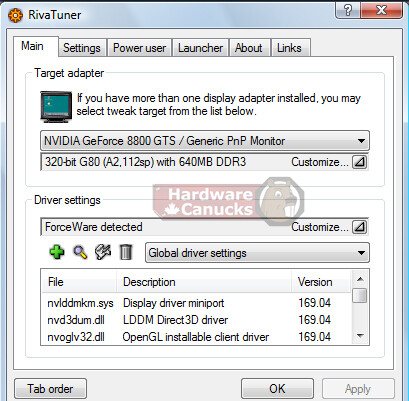Click the Version column header
Image resolution: width=409 pixels, height=401 pixels.
coord(321,282)
